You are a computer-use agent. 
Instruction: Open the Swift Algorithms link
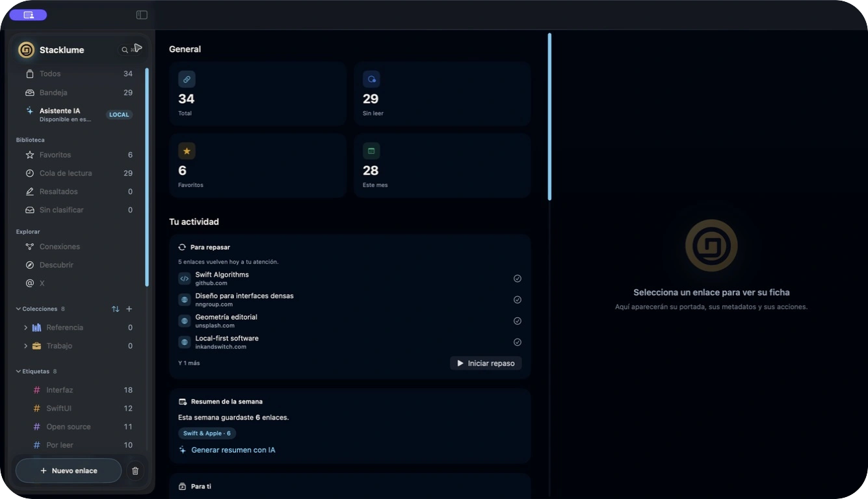point(350,279)
